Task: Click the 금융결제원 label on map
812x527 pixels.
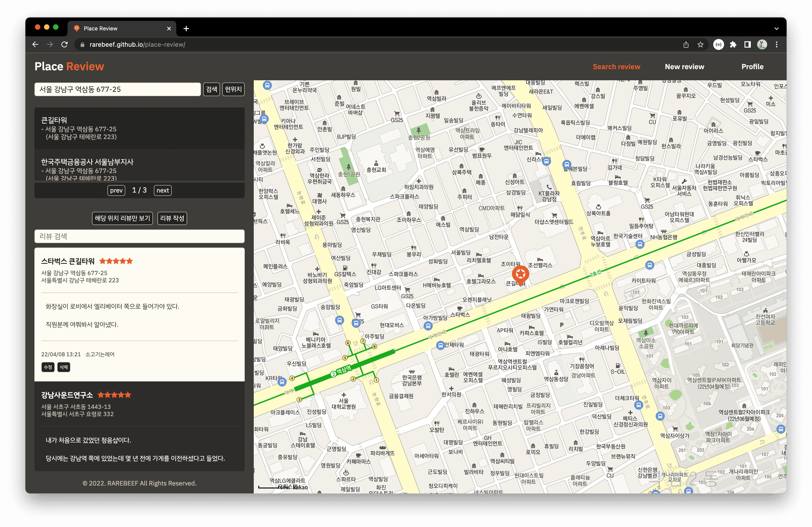Action: tap(401, 396)
